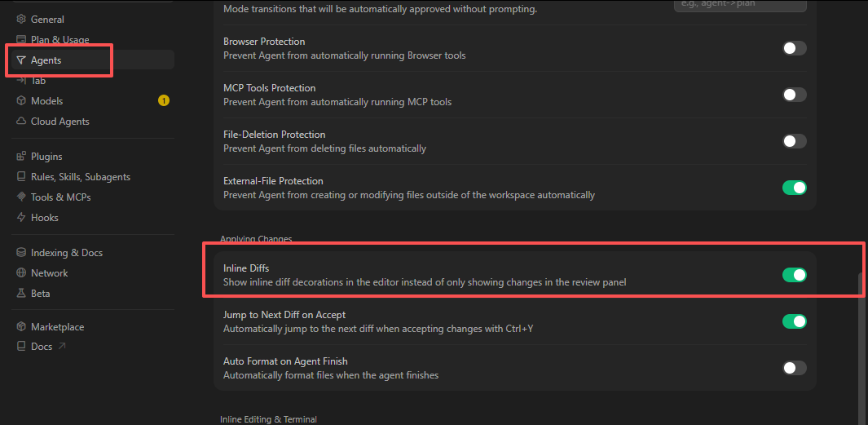Enable Browser Protection toggle

point(794,48)
